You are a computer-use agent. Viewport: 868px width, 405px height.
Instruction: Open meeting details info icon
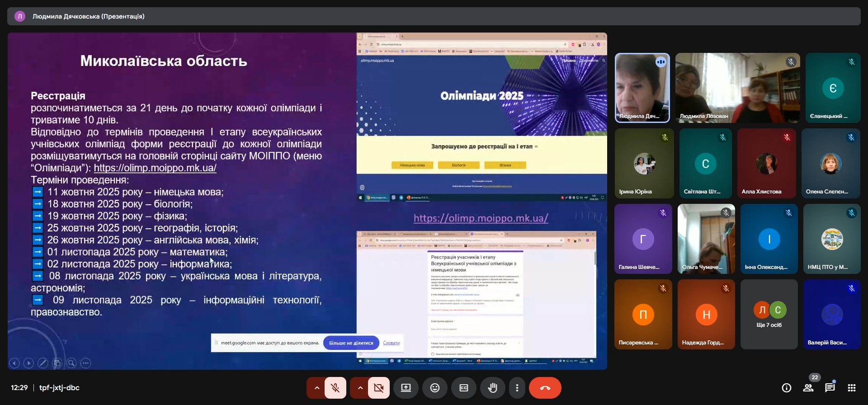(x=787, y=388)
